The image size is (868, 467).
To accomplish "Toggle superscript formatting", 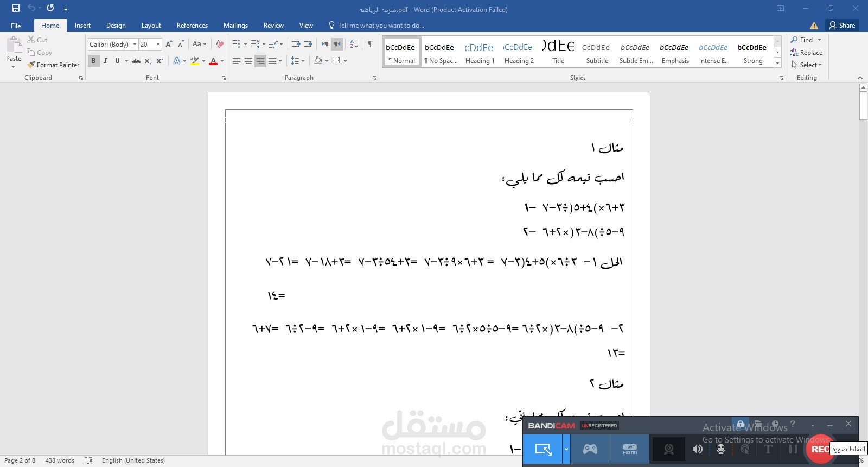I will (160, 61).
